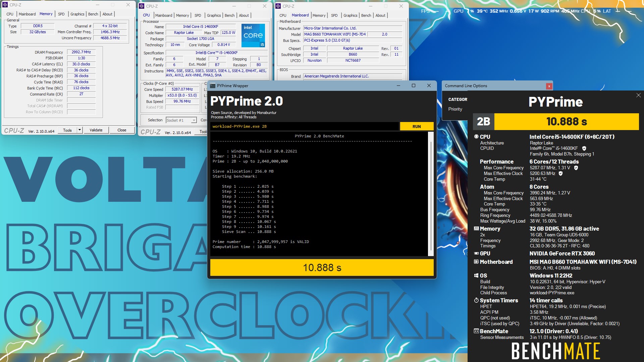Click the CPU chip icon in BenchMate panel
Image resolution: width=644 pixels, height=362 pixels.
coord(476,137)
